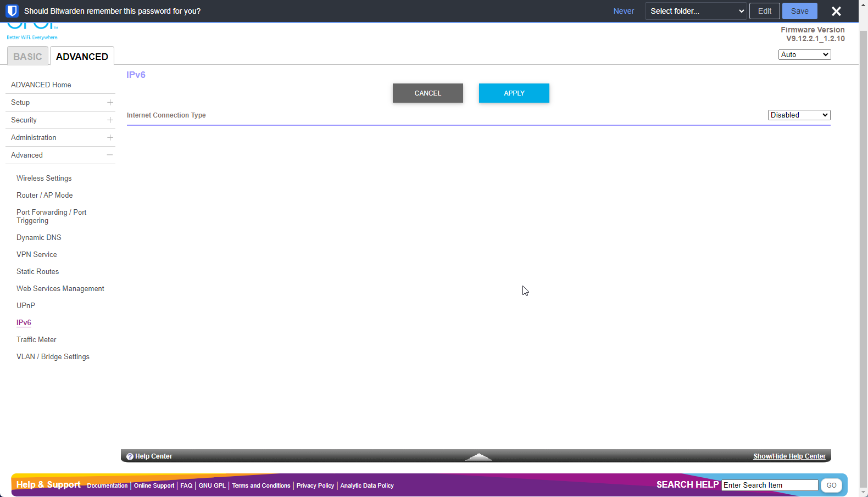
Task: Click the Bitwarden shield icon
Action: pyautogui.click(x=12, y=11)
